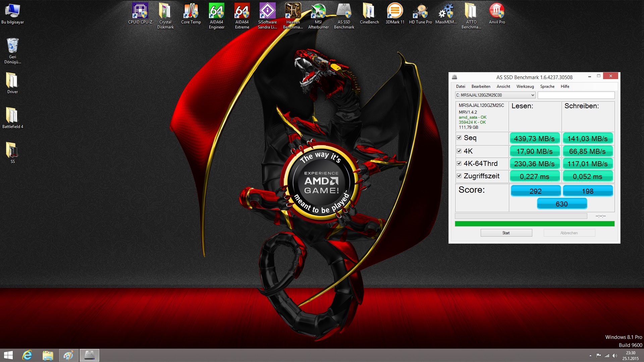Click 4K-64Thrd read result 230,36 MB/s
644x362 pixels.
(x=535, y=164)
